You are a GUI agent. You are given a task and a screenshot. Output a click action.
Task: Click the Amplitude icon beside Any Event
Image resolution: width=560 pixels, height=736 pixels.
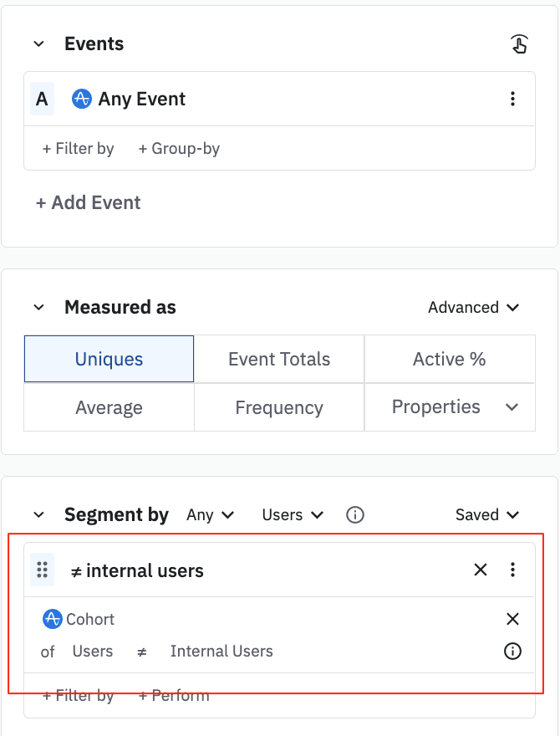(81, 99)
